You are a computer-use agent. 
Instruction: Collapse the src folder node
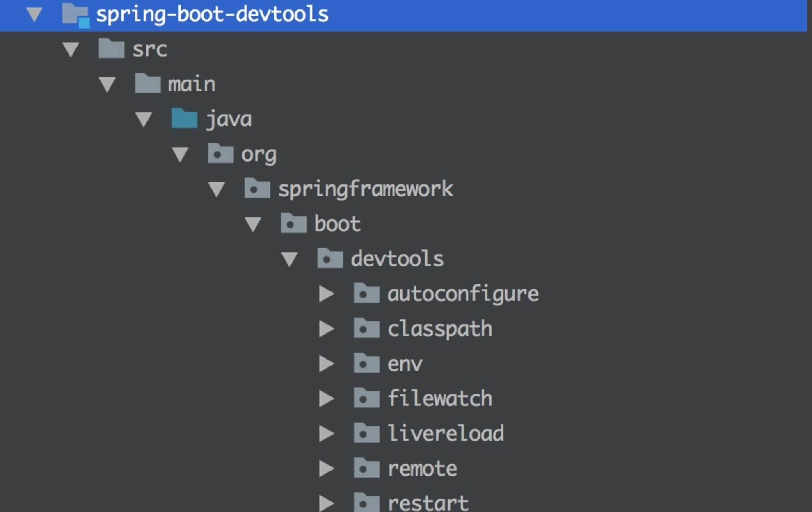click(x=71, y=50)
